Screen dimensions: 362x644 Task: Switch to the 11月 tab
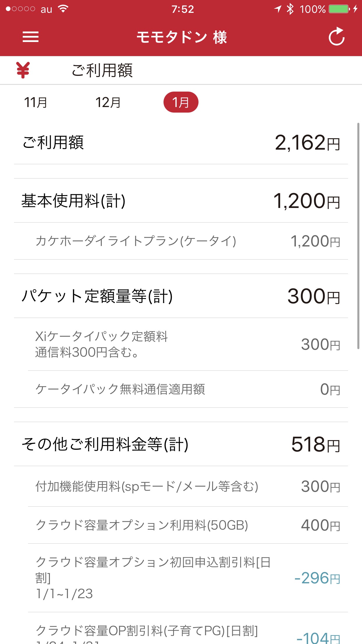36,102
